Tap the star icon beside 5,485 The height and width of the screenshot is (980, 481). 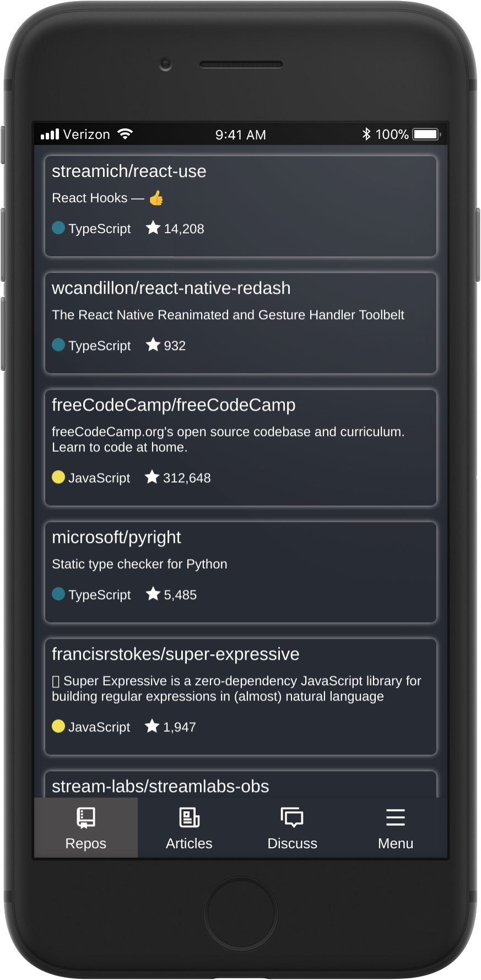(153, 594)
